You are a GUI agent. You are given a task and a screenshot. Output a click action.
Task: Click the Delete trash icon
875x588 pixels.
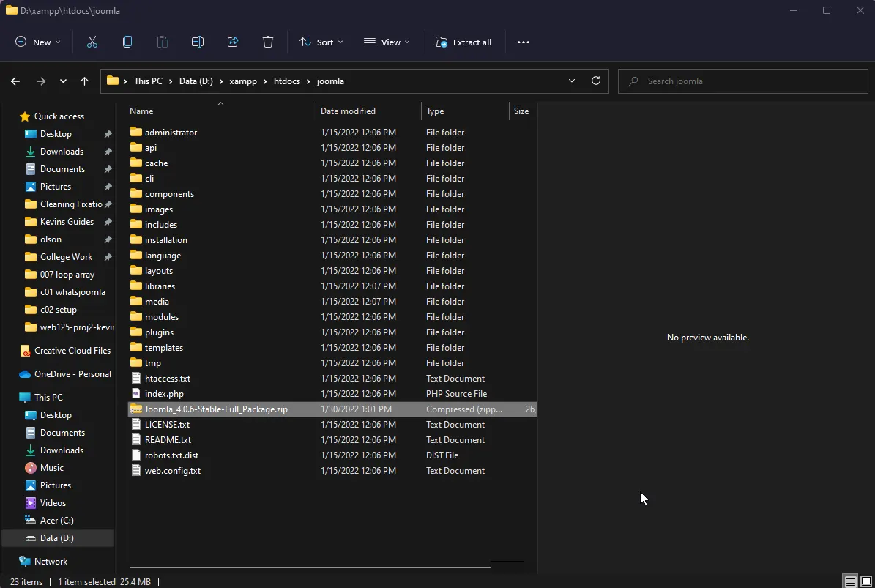(x=268, y=42)
